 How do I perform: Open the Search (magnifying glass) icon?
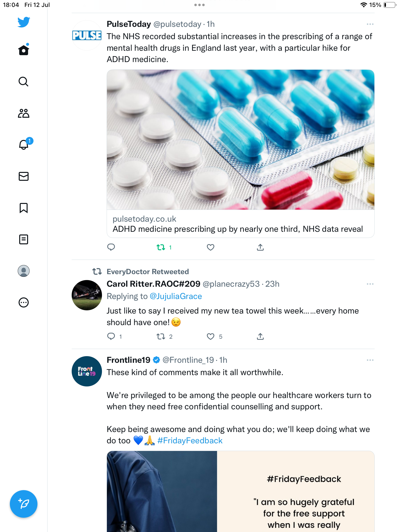click(x=24, y=82)
